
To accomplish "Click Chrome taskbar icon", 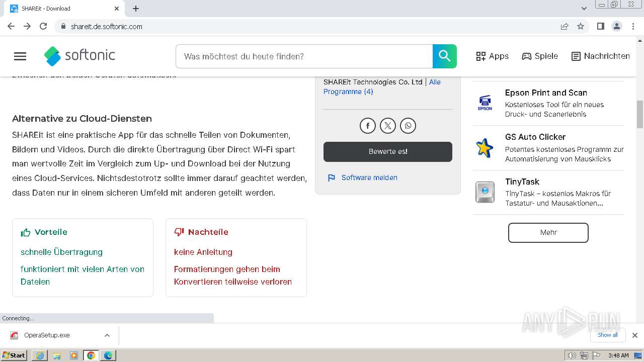I will coord(91,355).
